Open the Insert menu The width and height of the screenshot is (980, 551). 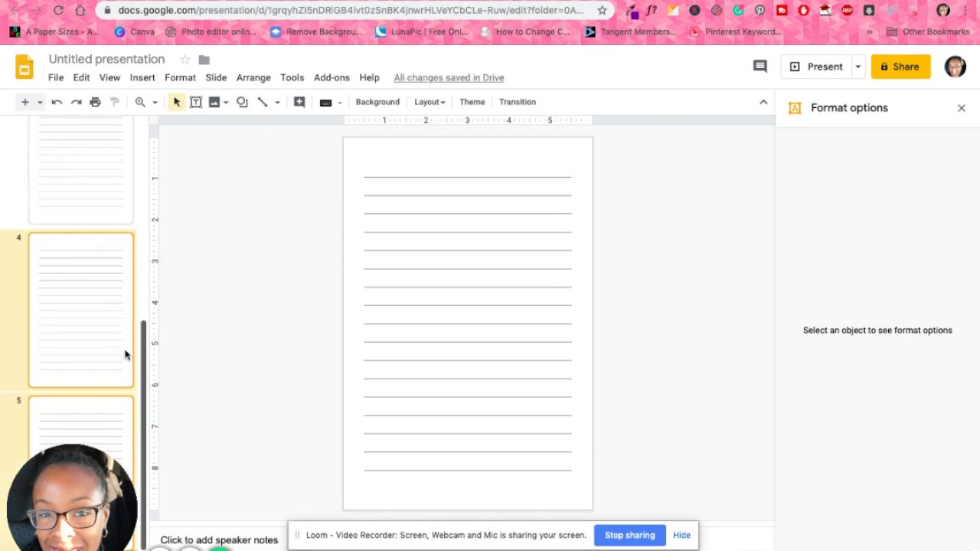tap(142, 77)
